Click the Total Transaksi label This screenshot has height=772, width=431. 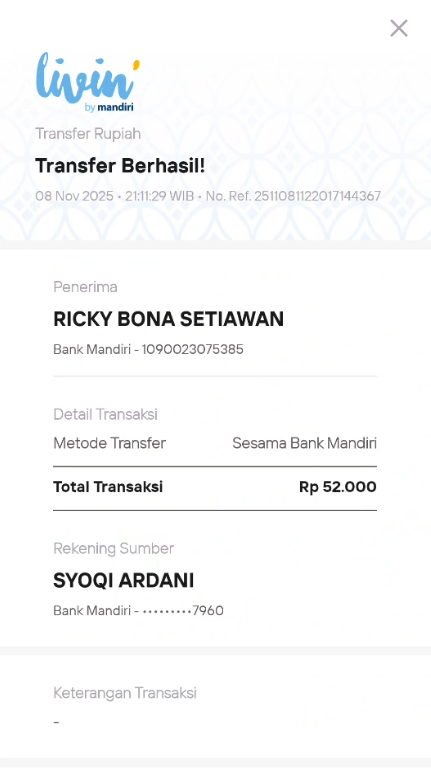click(x=108, y=487)
